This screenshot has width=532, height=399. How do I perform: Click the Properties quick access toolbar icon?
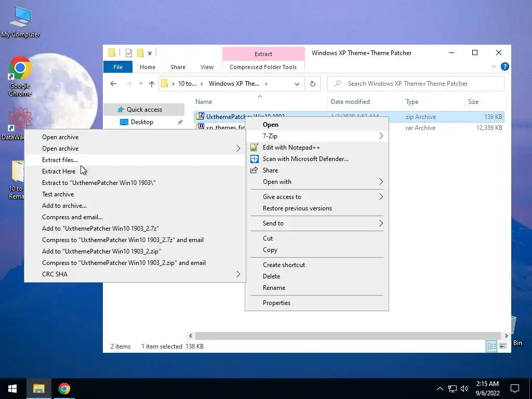click(x=129, y=53)
